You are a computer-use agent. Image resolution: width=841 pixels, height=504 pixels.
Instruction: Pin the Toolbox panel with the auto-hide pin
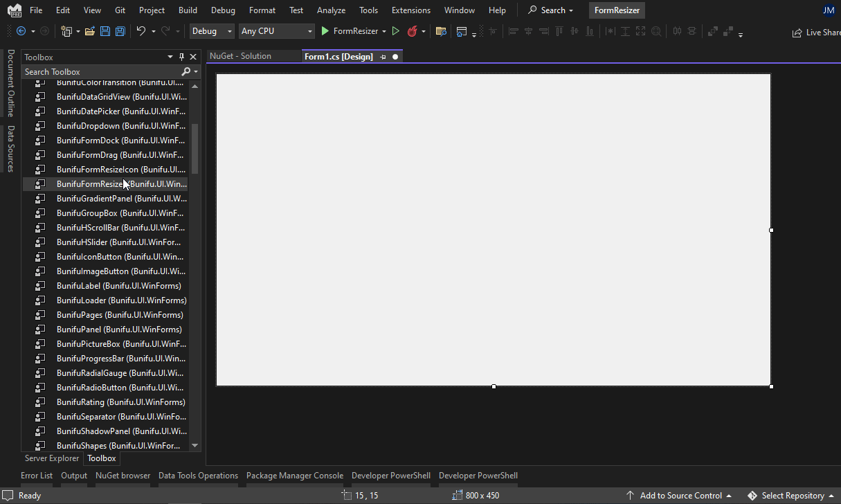point(182,57)
